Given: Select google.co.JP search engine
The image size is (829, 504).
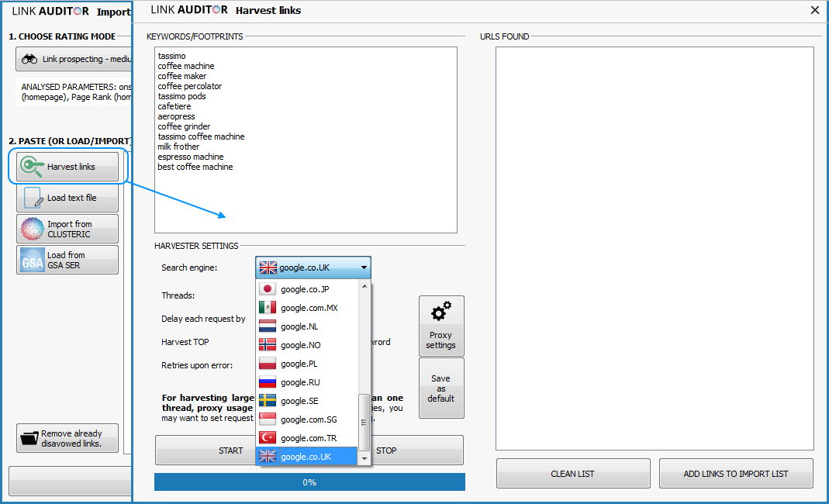Looking at the screenshot, I should coord(307,289).
